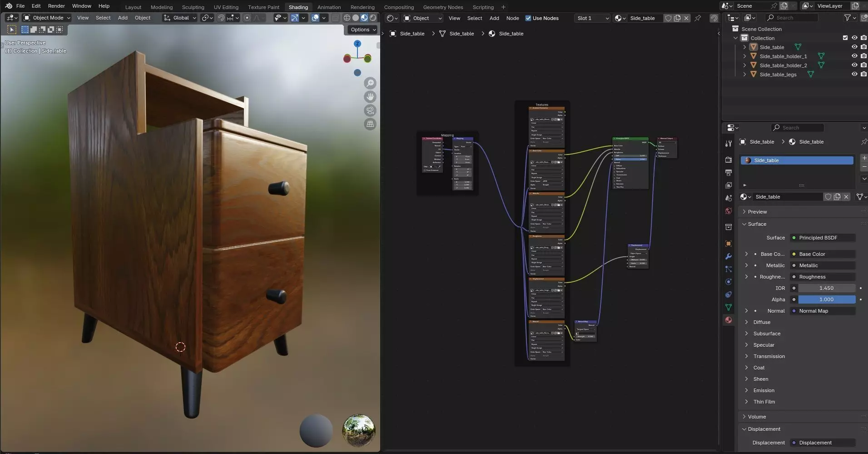Open the Object properties tab icon
This screenshot has width=868, height=454.
(729, 244)
